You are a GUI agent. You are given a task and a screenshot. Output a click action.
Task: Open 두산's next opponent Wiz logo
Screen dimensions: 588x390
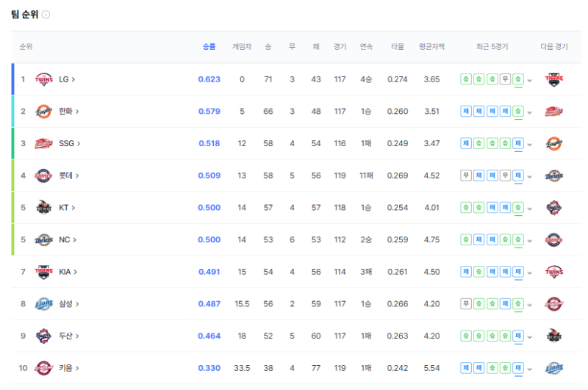554,336
